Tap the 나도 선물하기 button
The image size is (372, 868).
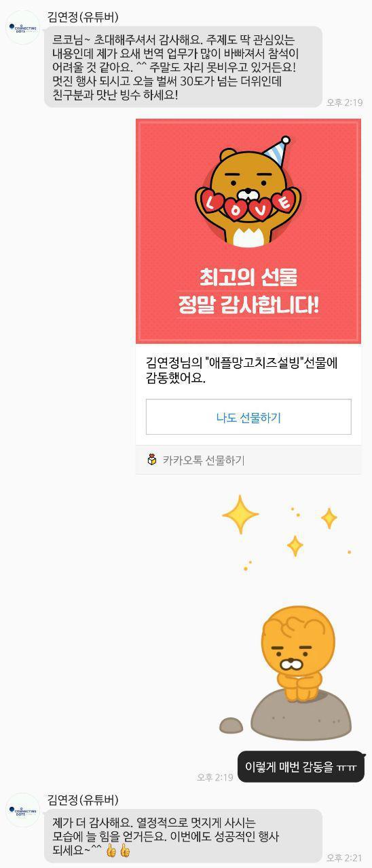(x=248, y=417)
